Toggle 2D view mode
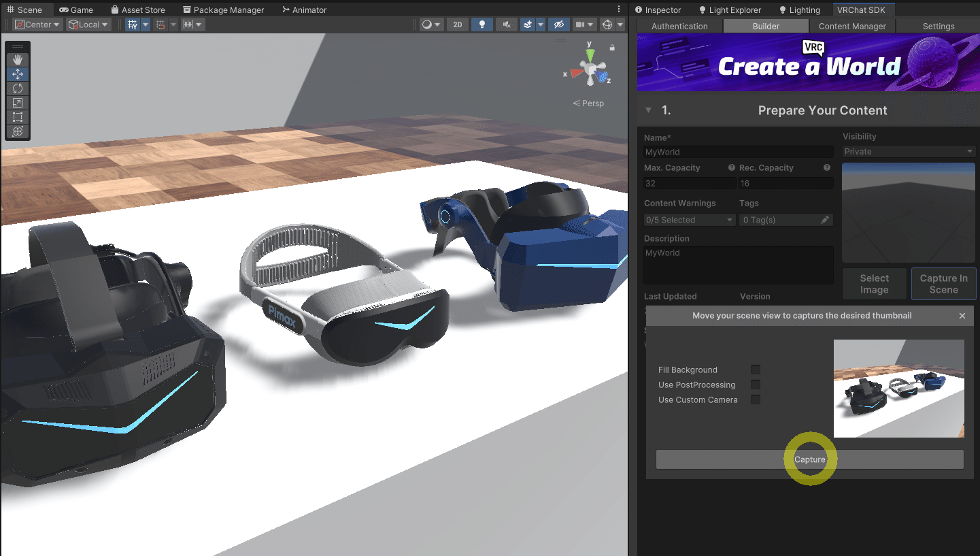 click(458, 24)
